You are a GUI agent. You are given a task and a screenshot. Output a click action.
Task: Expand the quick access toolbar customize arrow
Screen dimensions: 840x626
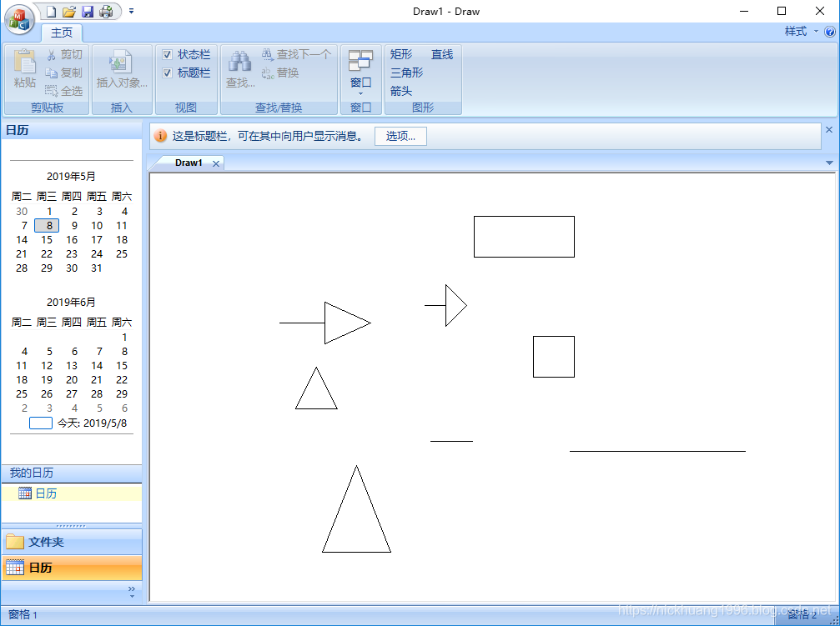131,11
